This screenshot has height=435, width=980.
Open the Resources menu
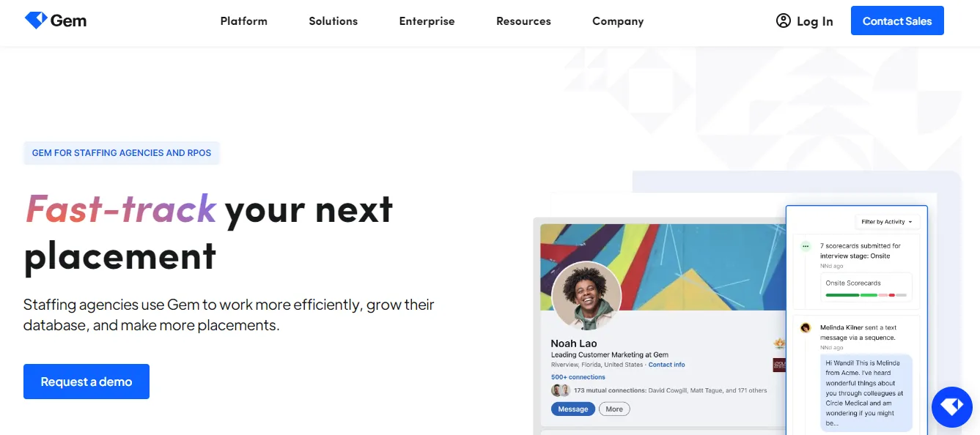(x=523, y=21)
